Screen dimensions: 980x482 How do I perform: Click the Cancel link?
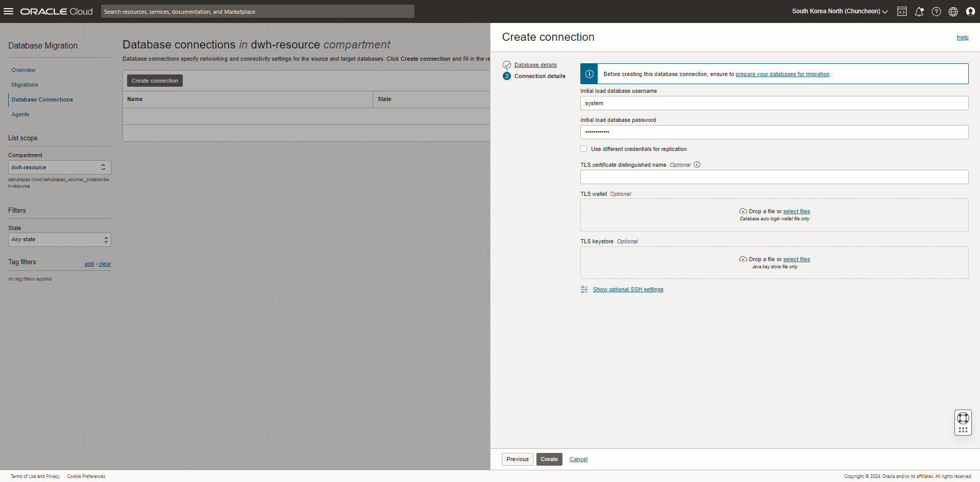(x=578, y=459)
